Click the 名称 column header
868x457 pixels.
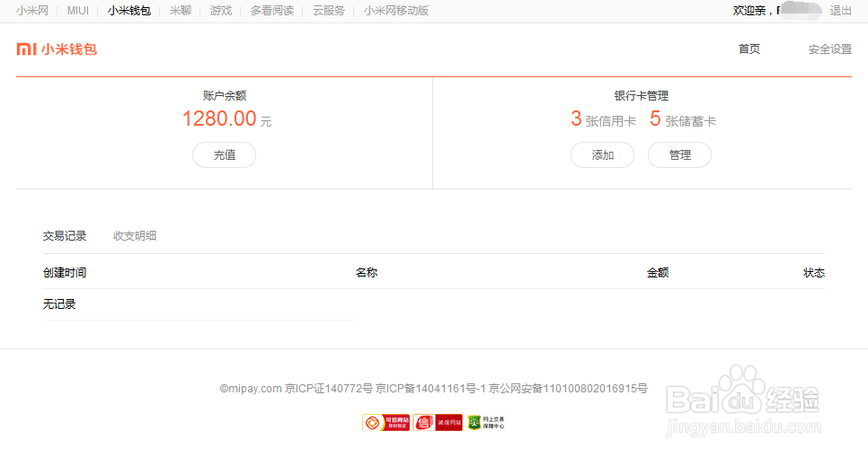point(367,272)
